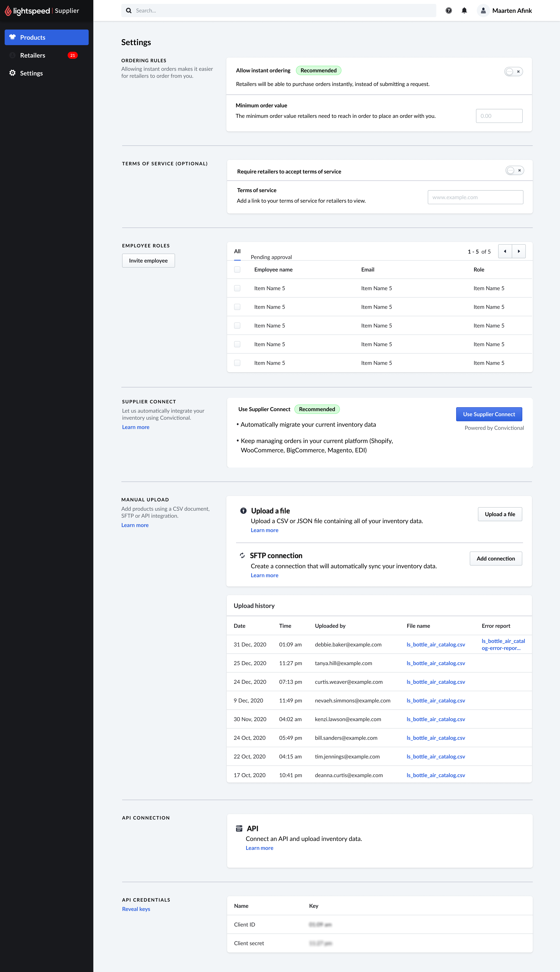Open Learn more under Manual Upload description

[x=135, y=525]
